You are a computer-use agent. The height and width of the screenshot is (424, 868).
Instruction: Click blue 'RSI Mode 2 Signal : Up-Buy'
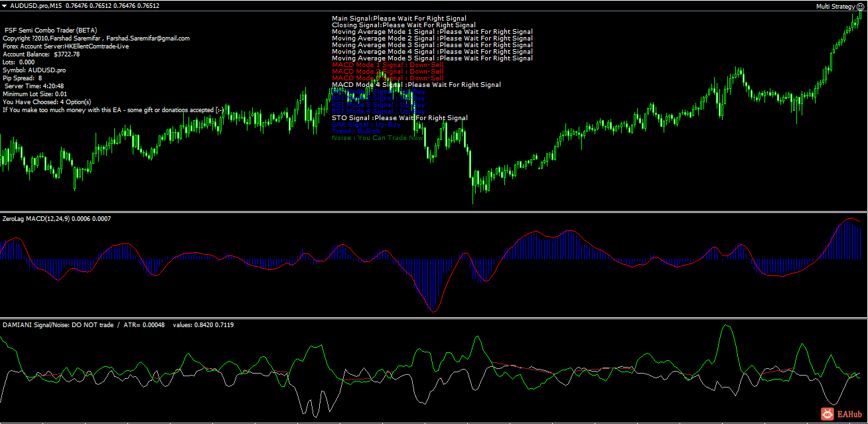pos(378,98)
